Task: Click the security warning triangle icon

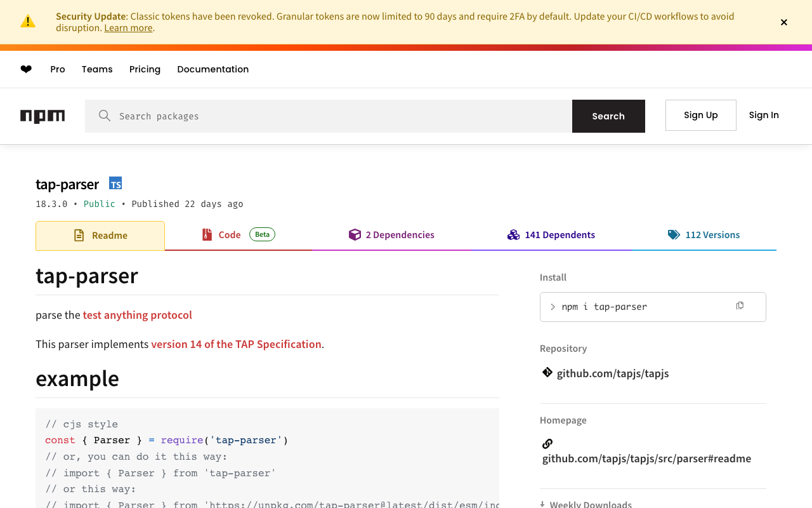Action: pos(28,22)
